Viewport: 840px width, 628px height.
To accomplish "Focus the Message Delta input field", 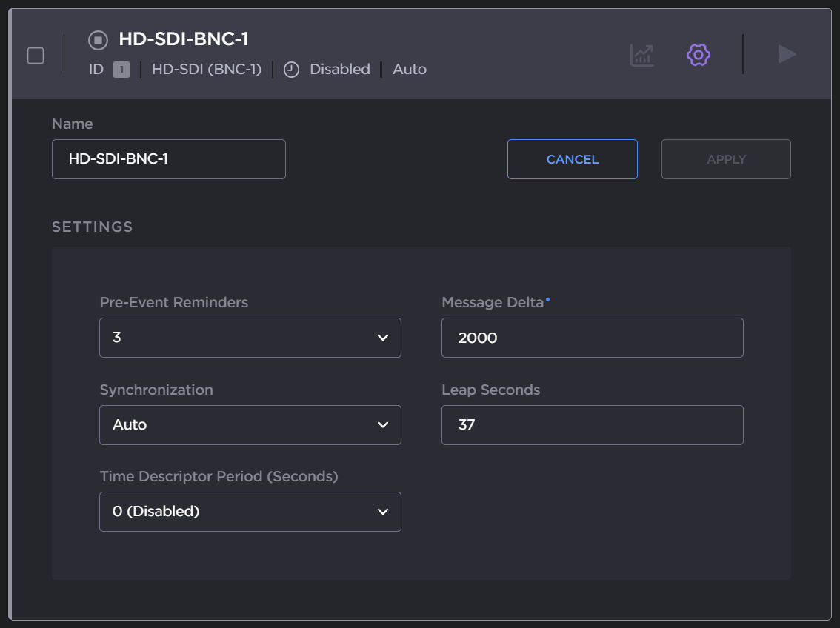I will click(592, 338).
